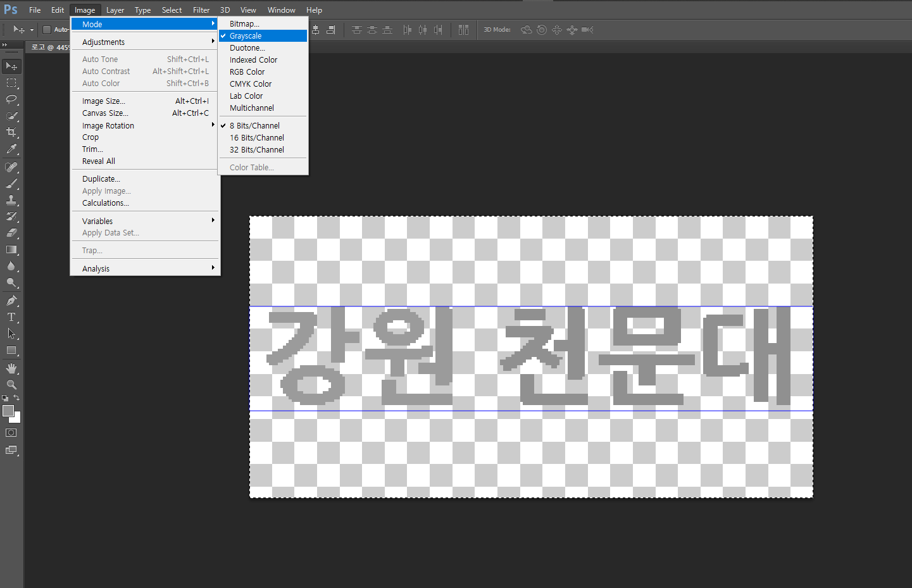Open Move tool preset picker arrow
This screenshot has height=588, width=912.
point(32,30)
